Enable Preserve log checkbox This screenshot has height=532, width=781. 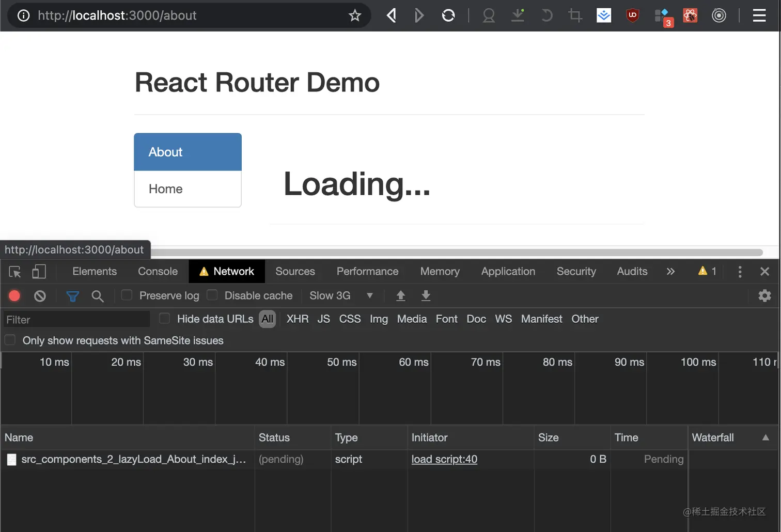(127, 295)
